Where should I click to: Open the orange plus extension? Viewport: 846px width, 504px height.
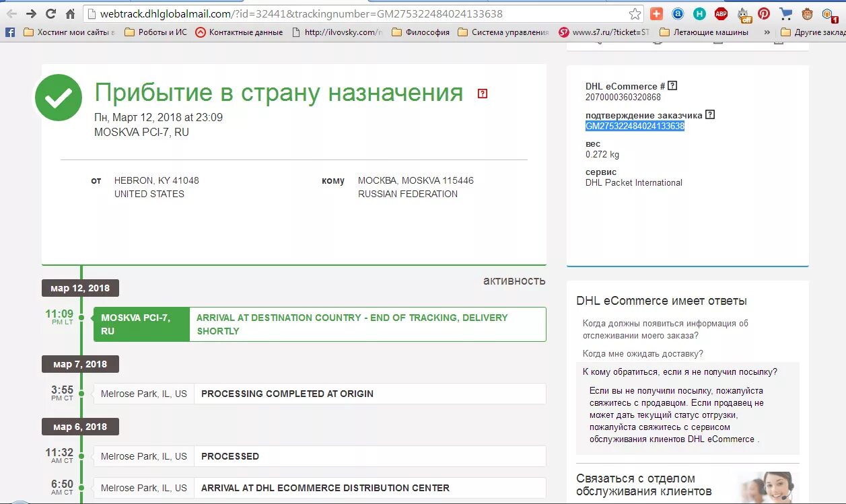[x=657, y=13]
